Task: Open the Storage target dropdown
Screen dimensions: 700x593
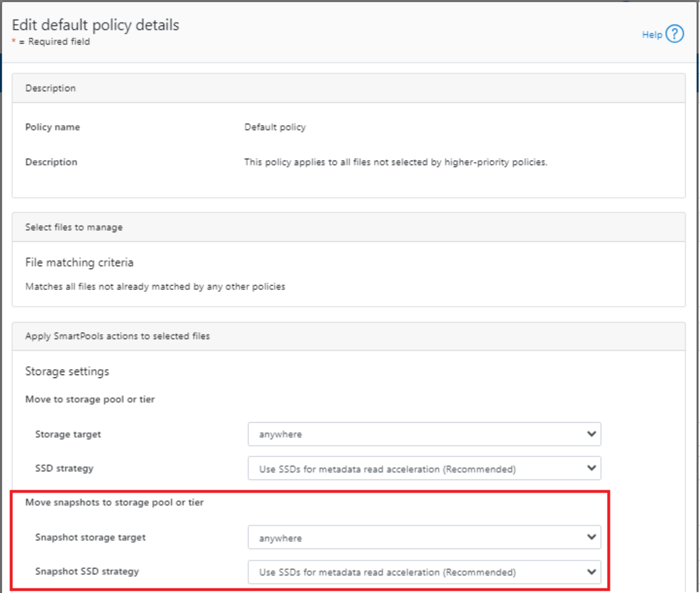Action: pos(424,434)
